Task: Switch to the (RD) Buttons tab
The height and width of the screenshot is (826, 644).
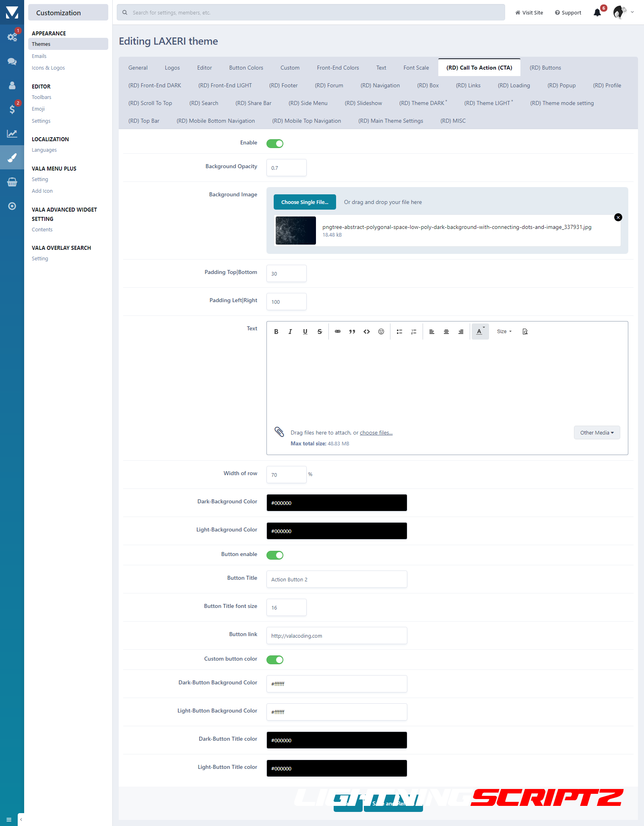Action: pos(545,68)
